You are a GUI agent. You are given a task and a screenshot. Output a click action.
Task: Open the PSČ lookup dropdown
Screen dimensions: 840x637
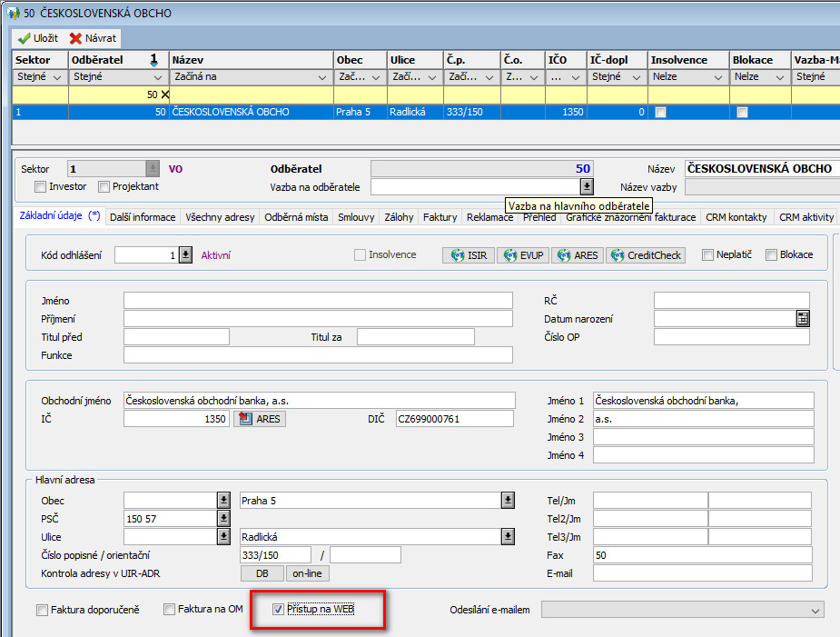tap(223, 518)
